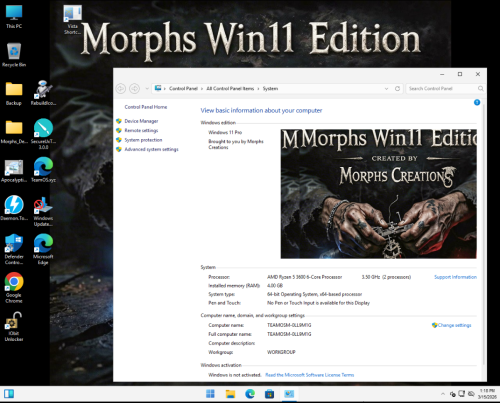This screenshot has height=403, width=500.
Task: Open Device Manager from the sidebar
Action: [x=141, y=121]
